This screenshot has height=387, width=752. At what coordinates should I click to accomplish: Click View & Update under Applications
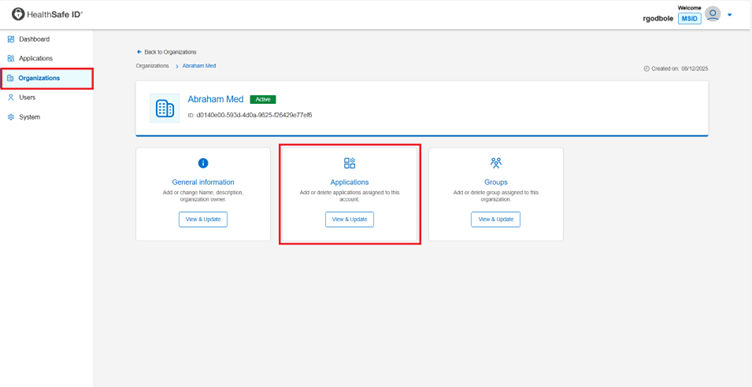click(350, 219)
